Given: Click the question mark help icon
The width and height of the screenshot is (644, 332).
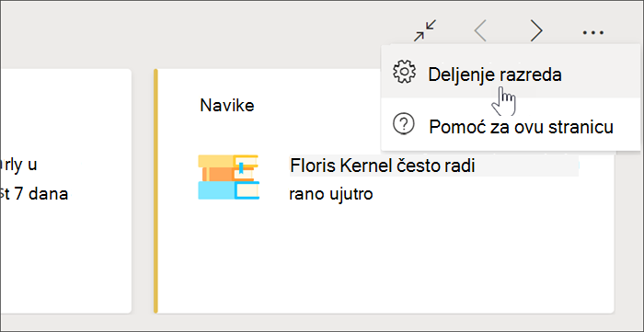Looking at the screenshot, I should pos(404,124).
